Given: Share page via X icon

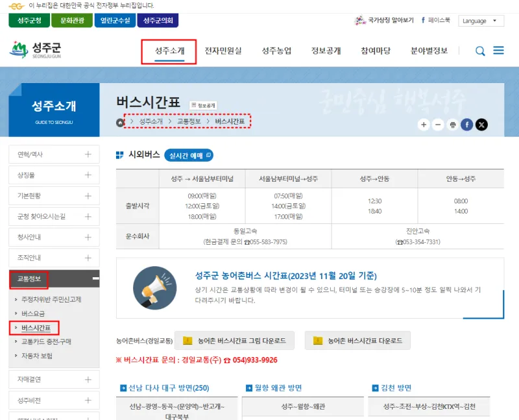Looking at the screenshot, I should [x=481, y=125].
